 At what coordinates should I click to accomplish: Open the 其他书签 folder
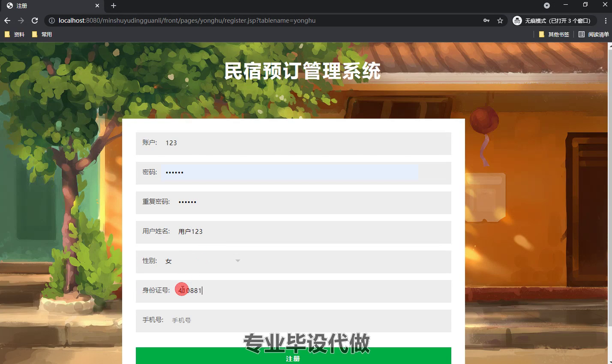click(x=554, y=34)
